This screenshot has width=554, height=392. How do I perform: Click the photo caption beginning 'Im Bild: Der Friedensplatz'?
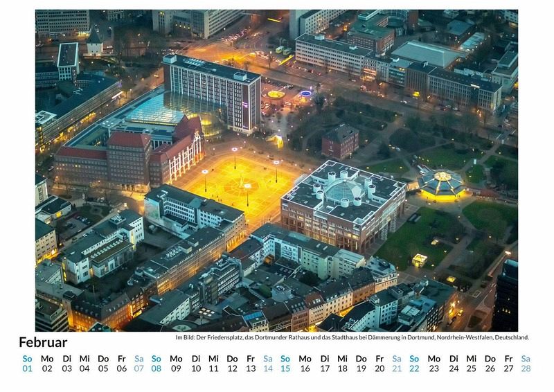[352, 337]
